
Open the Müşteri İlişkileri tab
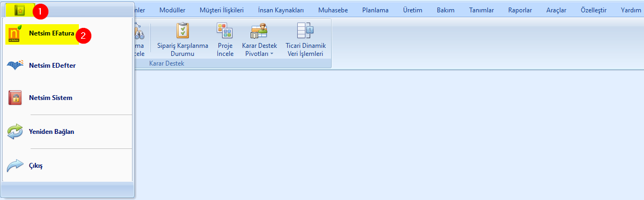[222, 10]
